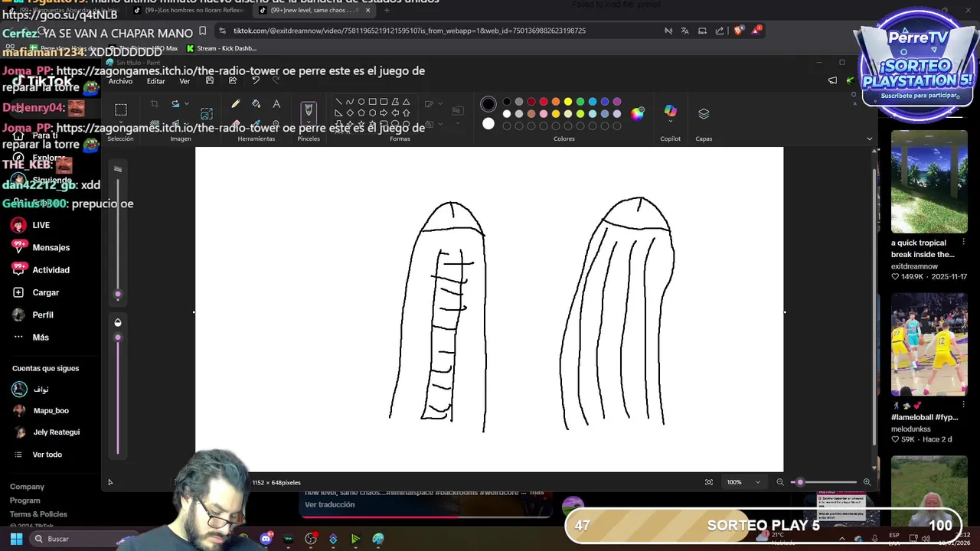Open the Ver menu
The height and width of the screenshot is (551, 980).
(185, 81)
